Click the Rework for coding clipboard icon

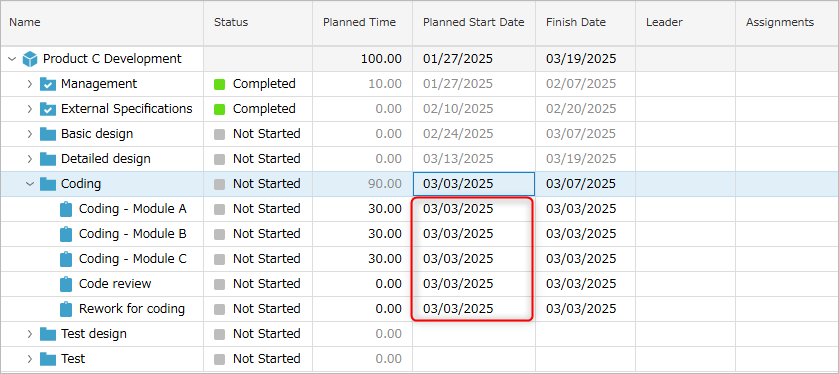[x=66, y=309]
